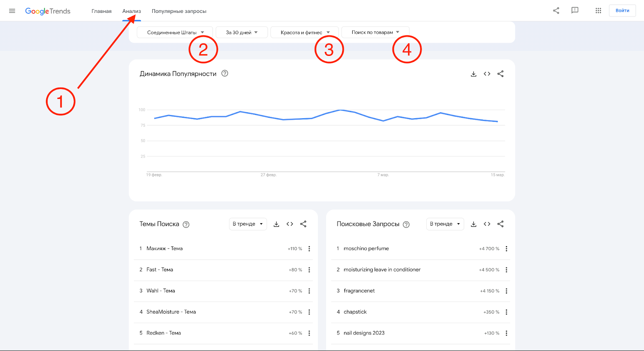Image resolution: width=644 pixels, height=351 pixels.
Task: Open the Макияж - Тема topic
Action: click(165, 248)
